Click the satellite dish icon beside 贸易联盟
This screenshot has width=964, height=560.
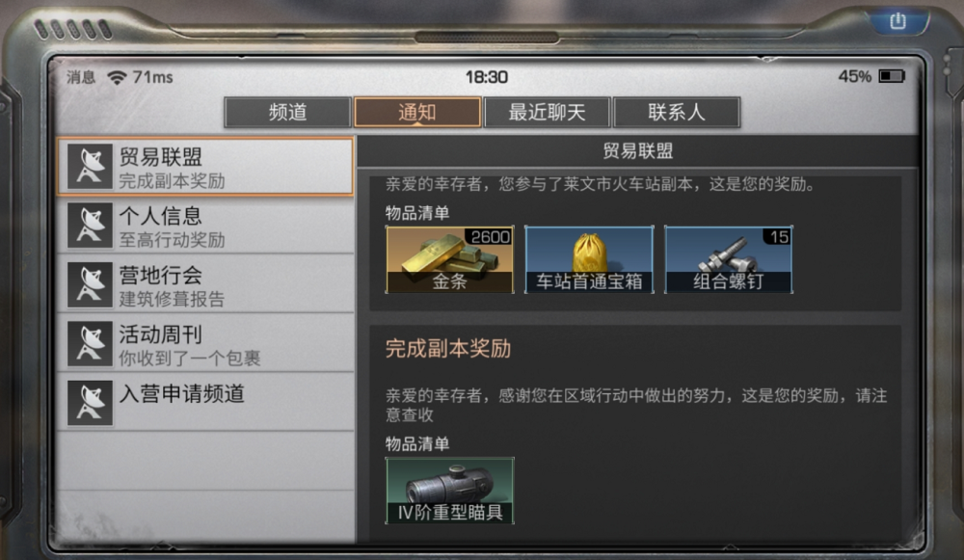tap(90, 167)
